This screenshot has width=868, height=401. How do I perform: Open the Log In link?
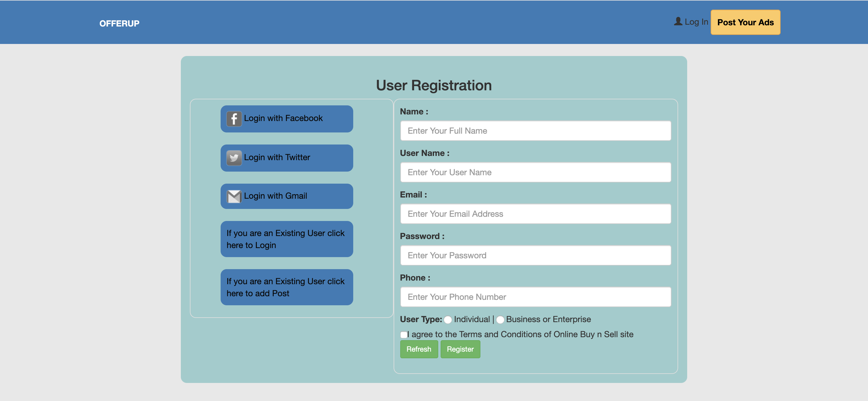(x=696, y=22)
